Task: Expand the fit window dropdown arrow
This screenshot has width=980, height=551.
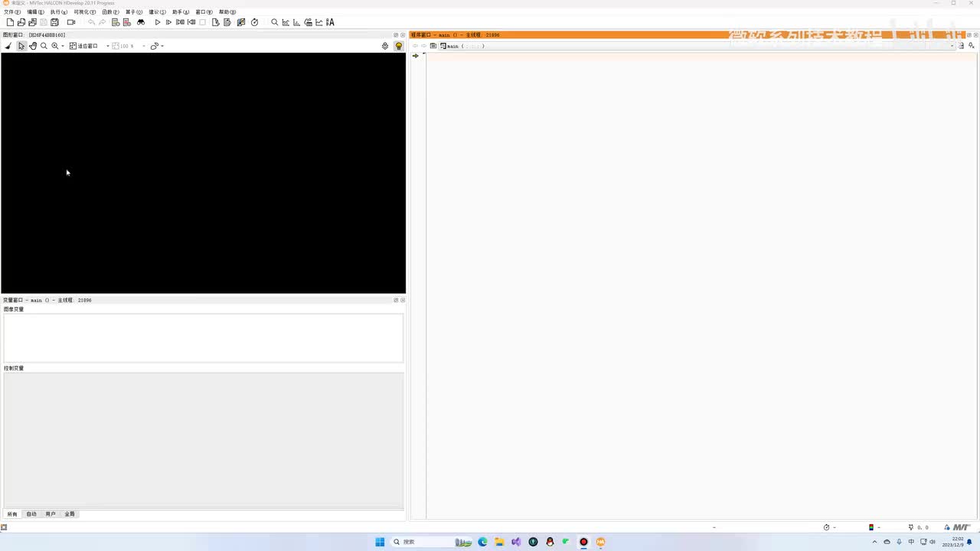Action: (x=107, y=46)
